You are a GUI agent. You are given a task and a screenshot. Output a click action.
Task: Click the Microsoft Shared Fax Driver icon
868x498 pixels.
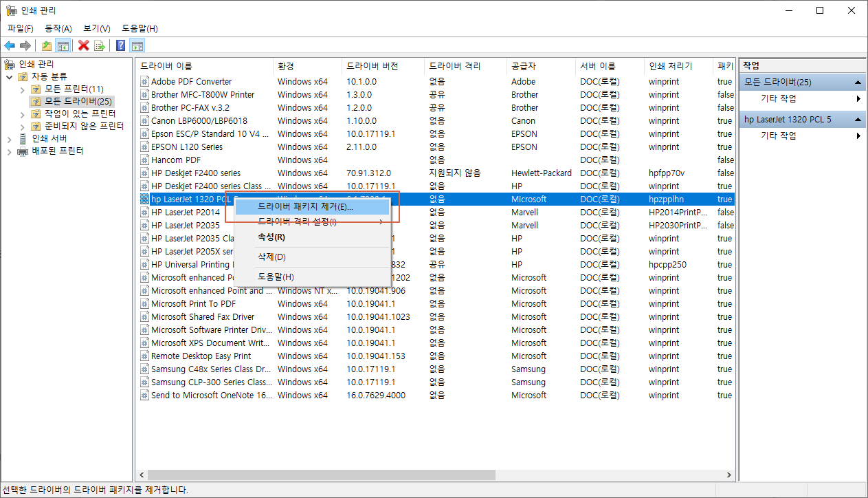144,316
